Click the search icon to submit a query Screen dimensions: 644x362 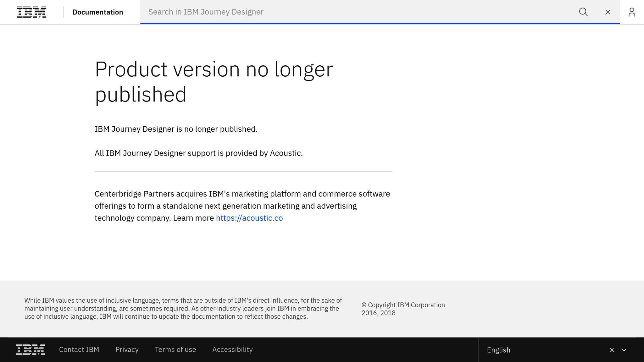[583, 12]
